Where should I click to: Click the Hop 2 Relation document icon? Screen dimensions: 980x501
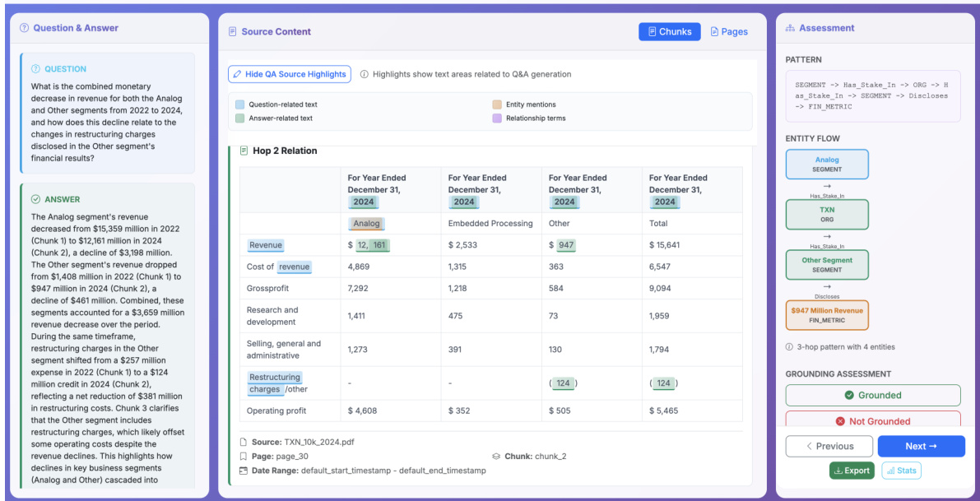click(x=244, y=151)
